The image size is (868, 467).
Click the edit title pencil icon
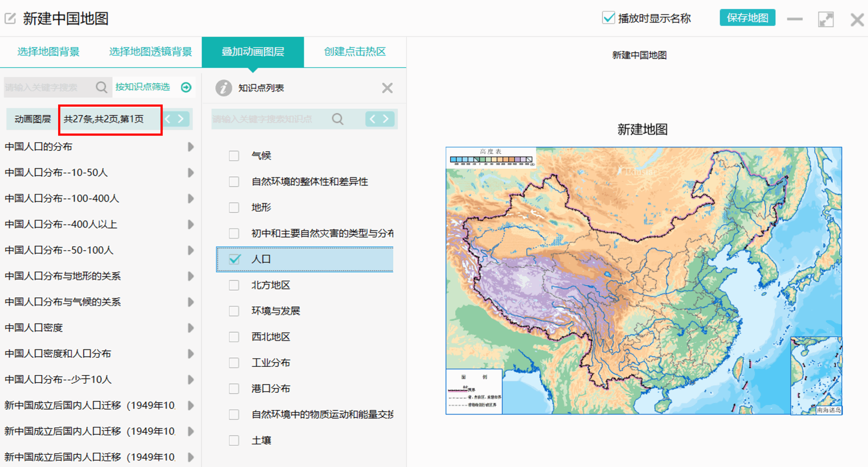point(10,19)
